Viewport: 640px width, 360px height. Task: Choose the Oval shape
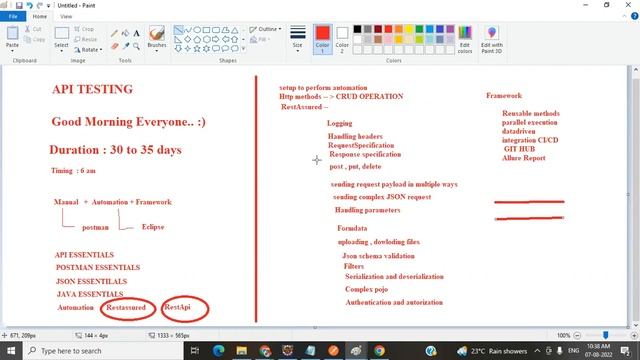tap(197, 30)
